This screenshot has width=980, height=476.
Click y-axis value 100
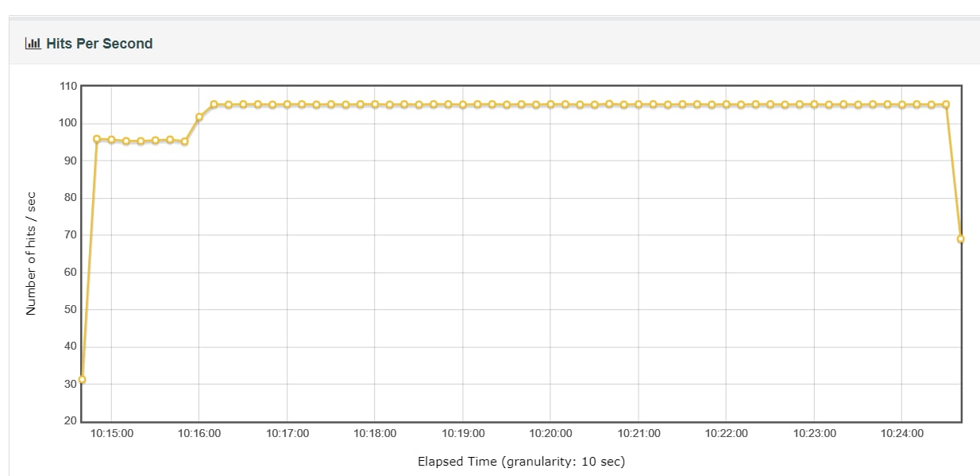pyautogui.click(x=68, y=123)
